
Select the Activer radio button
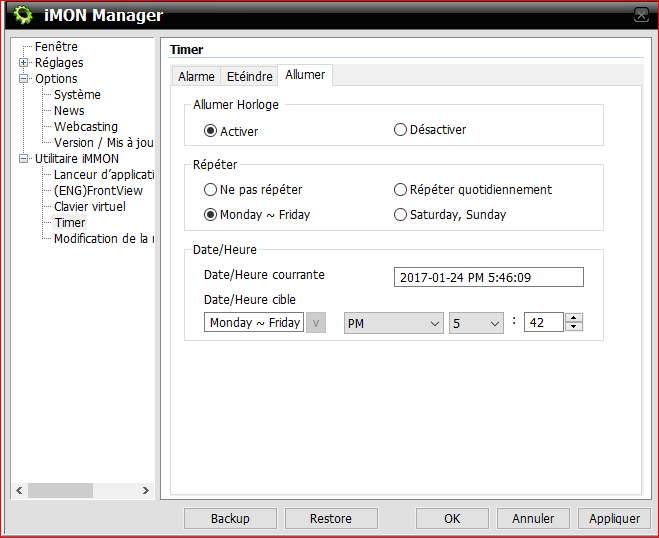(210, 130)
